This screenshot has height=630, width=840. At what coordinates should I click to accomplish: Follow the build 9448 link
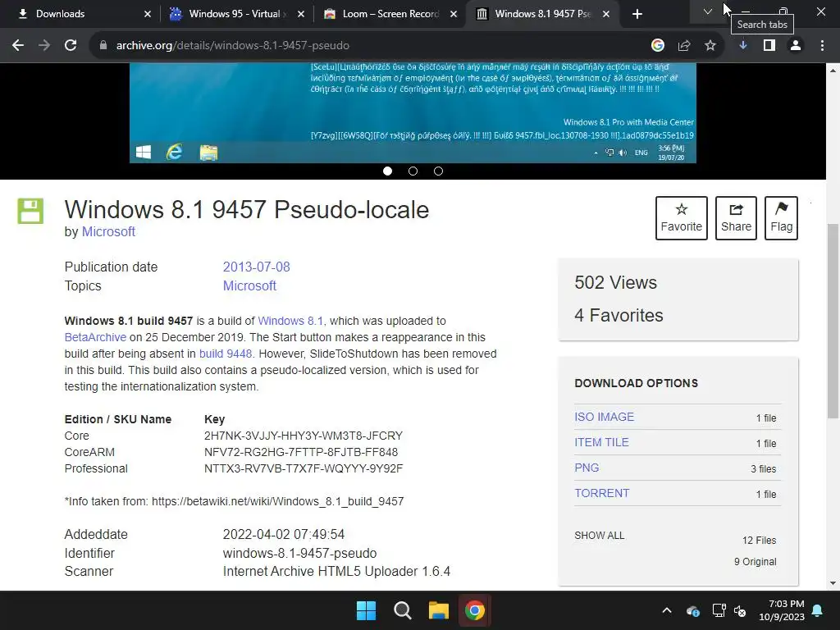pos(226,354)
